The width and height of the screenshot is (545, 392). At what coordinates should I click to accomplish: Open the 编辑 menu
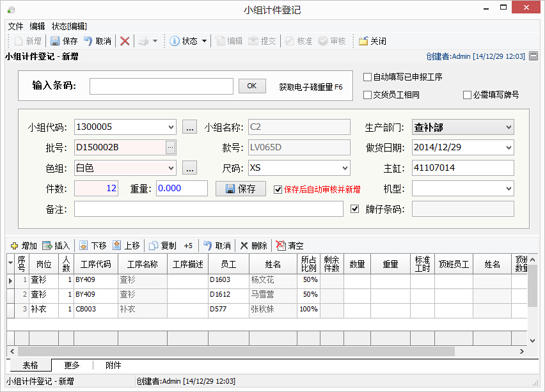pos(37,26)
